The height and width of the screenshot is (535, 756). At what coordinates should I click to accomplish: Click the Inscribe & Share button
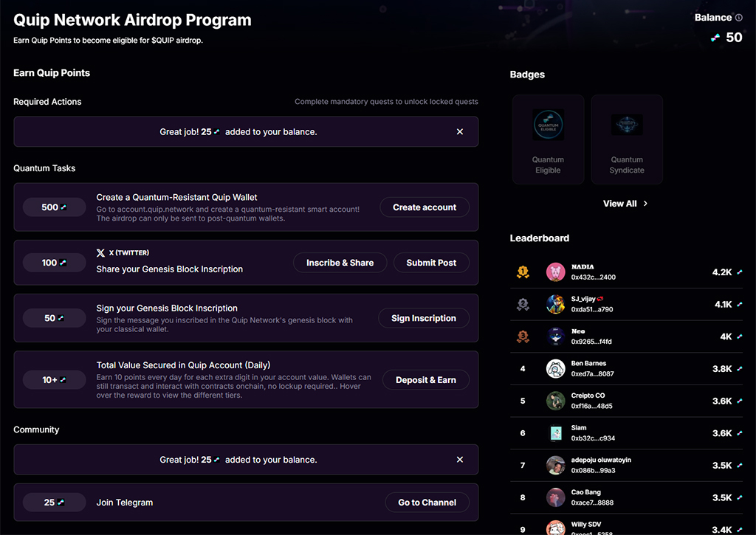[340, 263]
